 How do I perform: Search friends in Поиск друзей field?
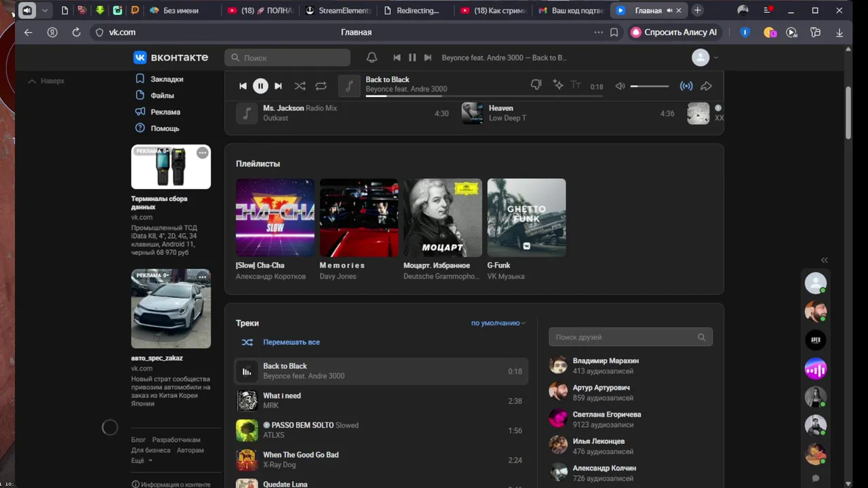631,337
